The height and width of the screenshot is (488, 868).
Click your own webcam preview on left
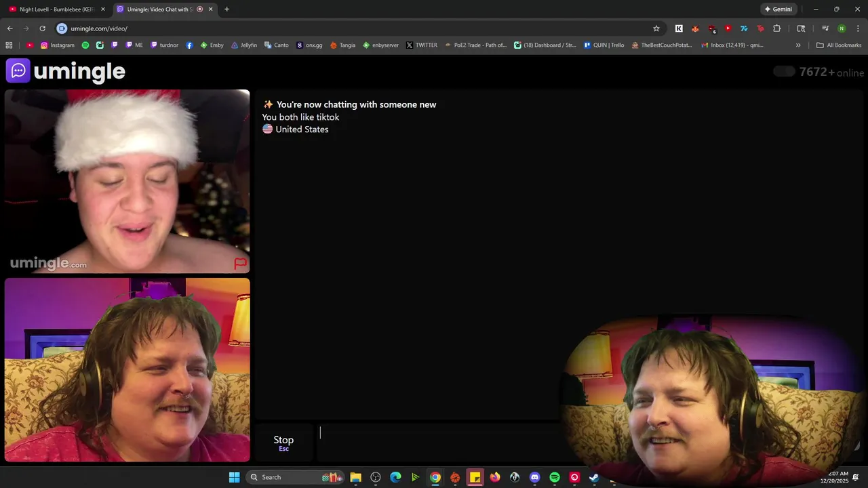(127, 370)
